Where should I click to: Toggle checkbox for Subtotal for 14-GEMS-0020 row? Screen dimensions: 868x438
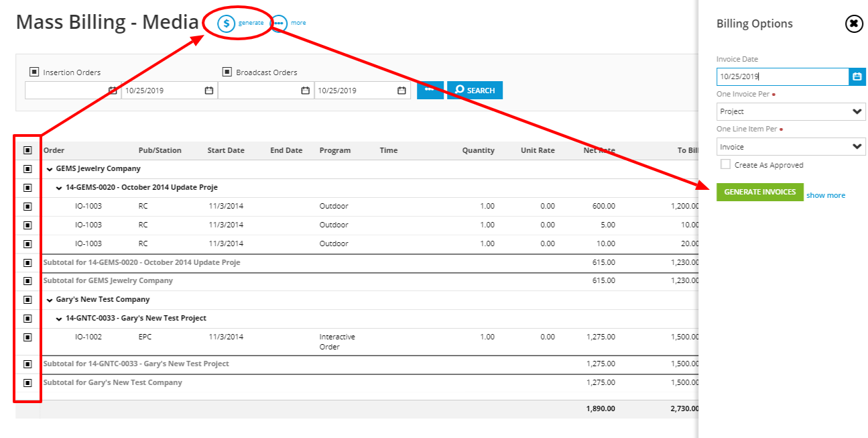[27, 263]
